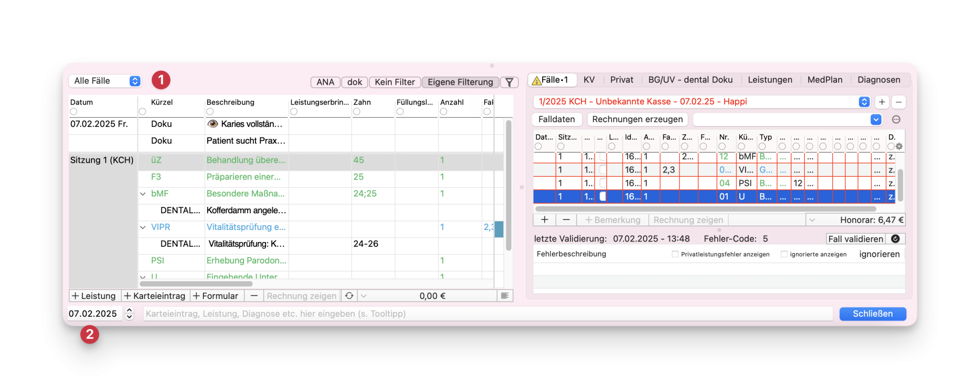The width and height of the screenshot is (980, 389).
Task: Switch to the MedPlan tab
Action: pos(825,80)
